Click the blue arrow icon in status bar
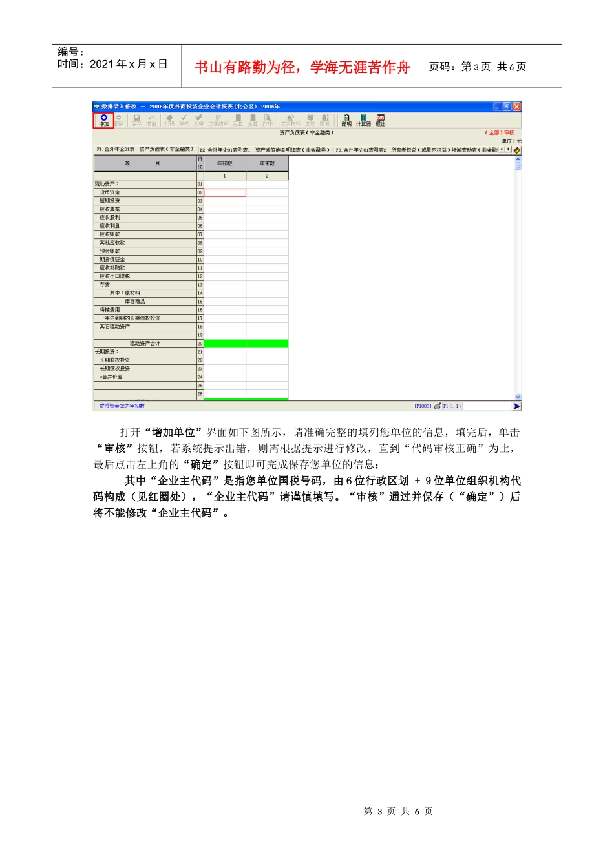The image size is (614, 868). point(516,406)
